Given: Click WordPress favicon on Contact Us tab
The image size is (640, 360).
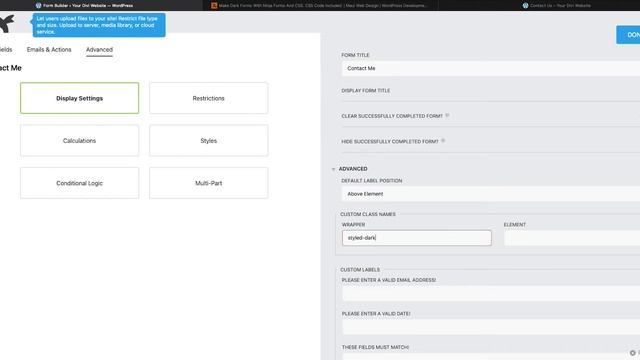Looking at the screenshot, I should (x=525, y=6).
